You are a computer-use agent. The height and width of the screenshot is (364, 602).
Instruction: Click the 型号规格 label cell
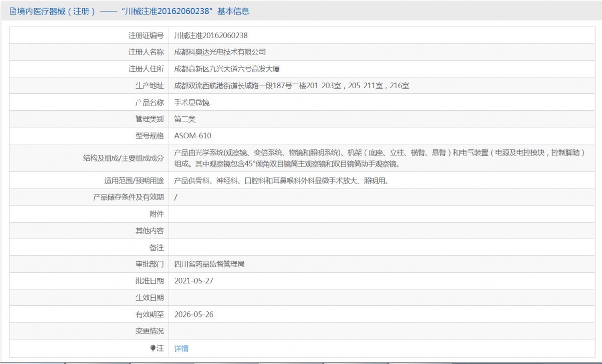click(x=89, y=136)
